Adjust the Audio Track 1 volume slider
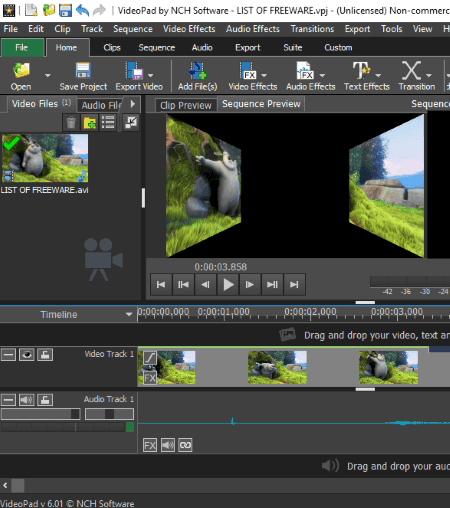This screenshot has width=450, height=508. [x=41, y=414]
